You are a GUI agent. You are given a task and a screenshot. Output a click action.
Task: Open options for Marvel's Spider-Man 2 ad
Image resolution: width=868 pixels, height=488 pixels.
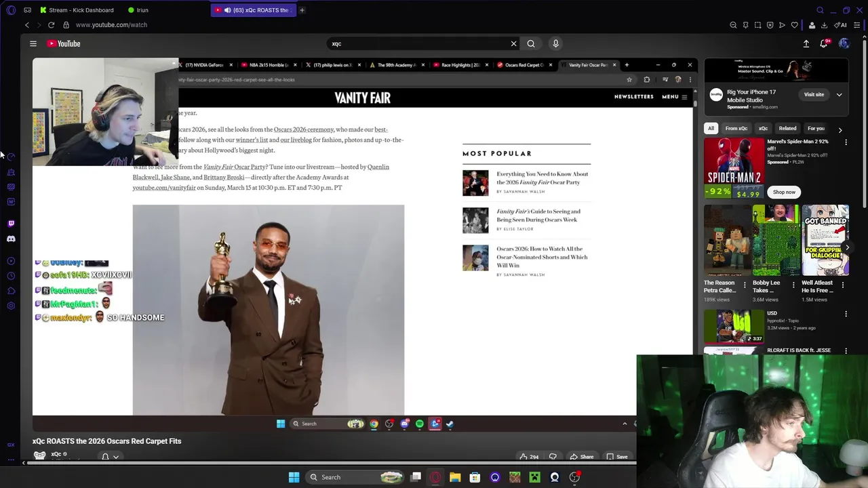[846, 142]
